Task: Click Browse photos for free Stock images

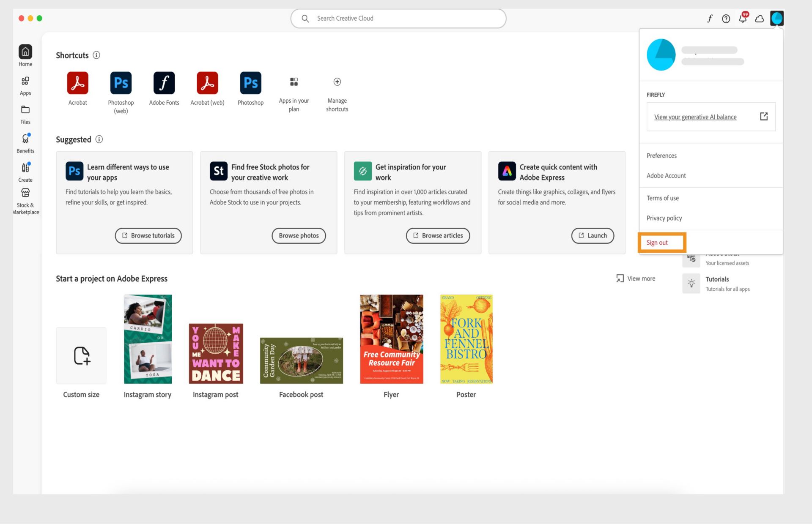Action: [299, 235]
